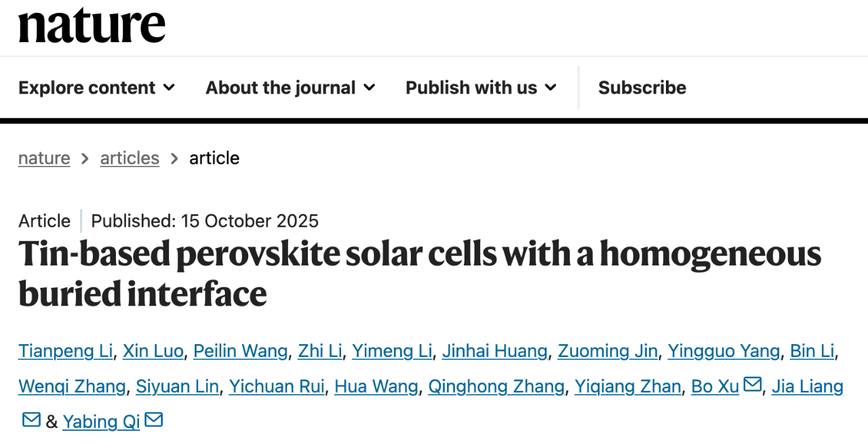Open the About the journal menu

point(290,87)
